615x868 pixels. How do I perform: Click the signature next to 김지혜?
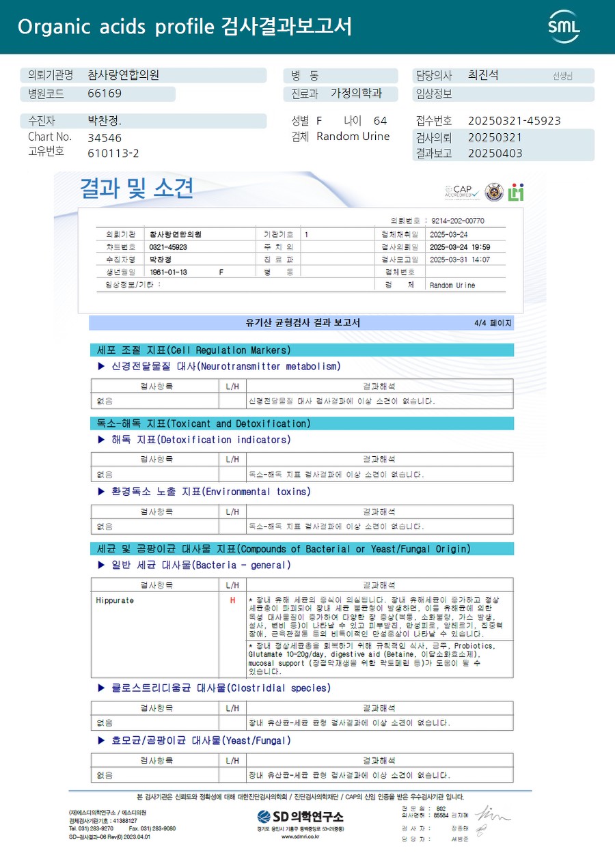pos(493,815)
